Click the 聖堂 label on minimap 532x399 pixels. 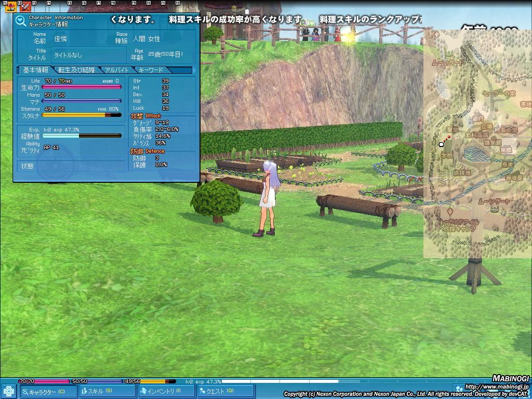pyautogui.click(x=453, y=129)
